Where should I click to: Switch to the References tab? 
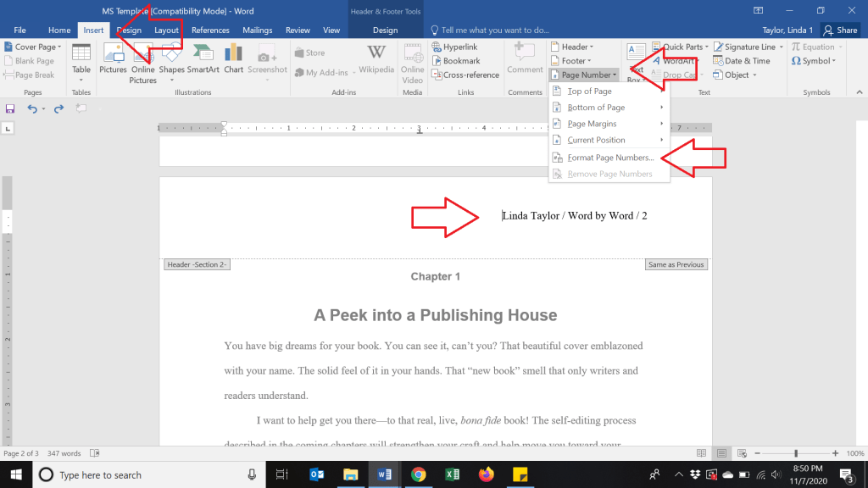click(210, 30)
